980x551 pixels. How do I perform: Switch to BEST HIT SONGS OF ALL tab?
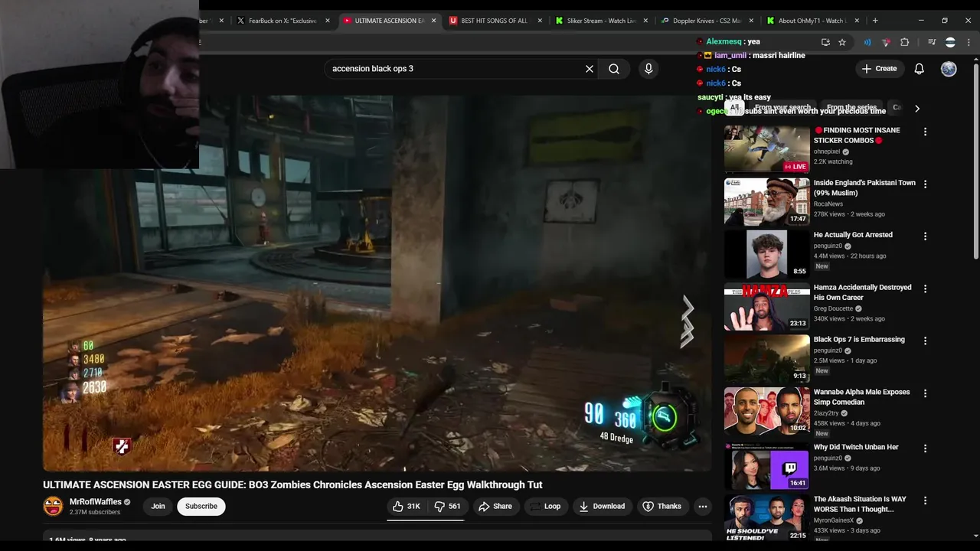494,21
